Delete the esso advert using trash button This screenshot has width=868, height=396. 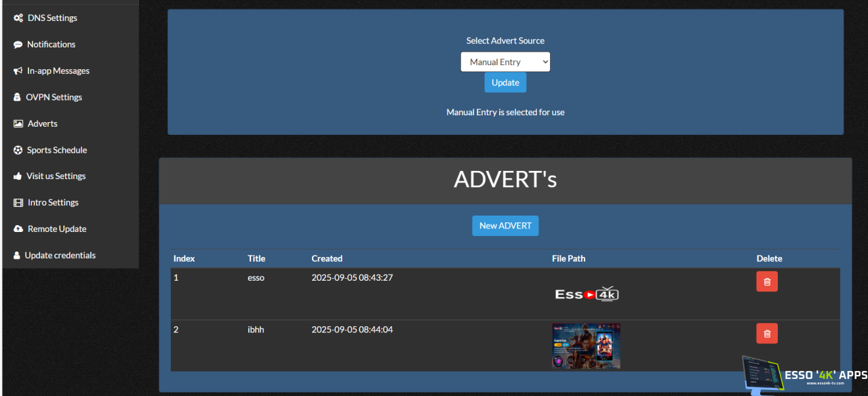pos(767,281)
